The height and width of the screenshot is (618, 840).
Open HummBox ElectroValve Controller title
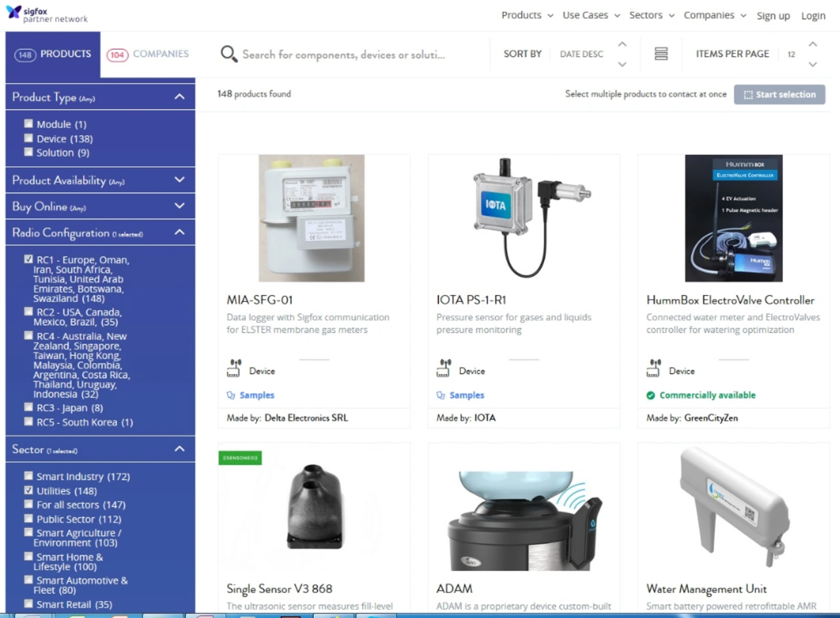[730, 300]
